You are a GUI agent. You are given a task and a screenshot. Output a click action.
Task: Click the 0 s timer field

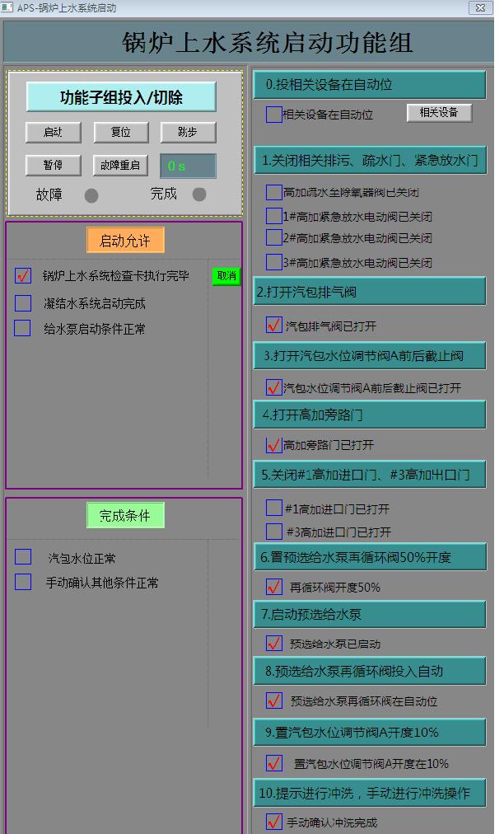[188, 166]
